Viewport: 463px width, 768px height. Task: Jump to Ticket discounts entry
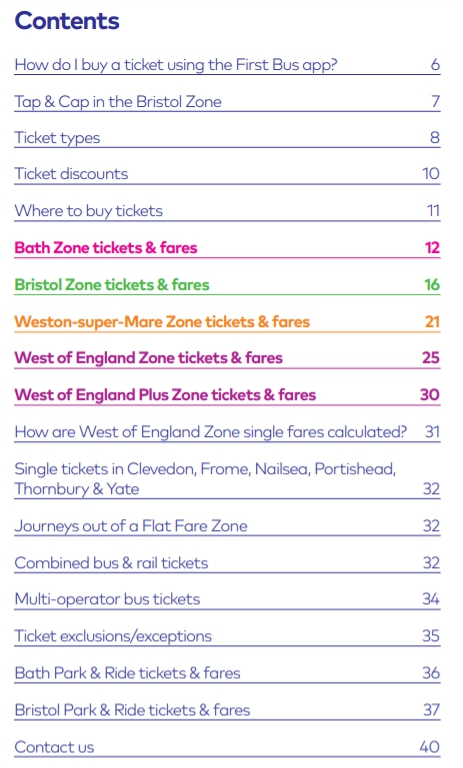point(227,174)
